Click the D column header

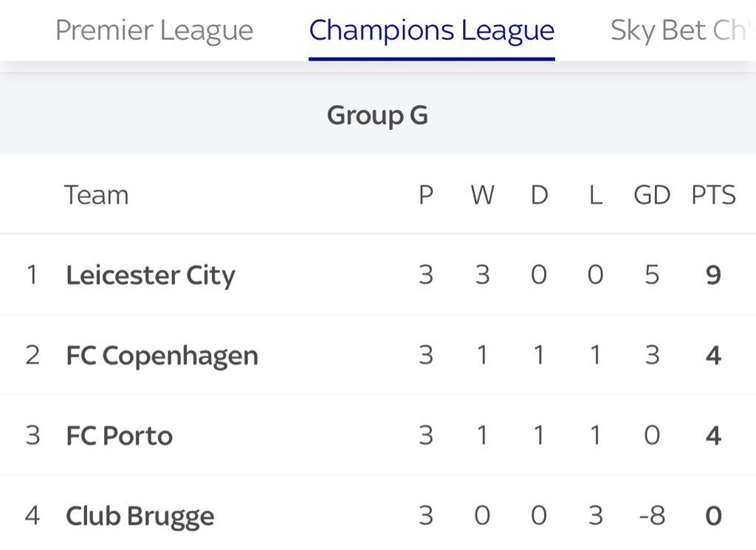coord(539,195)
